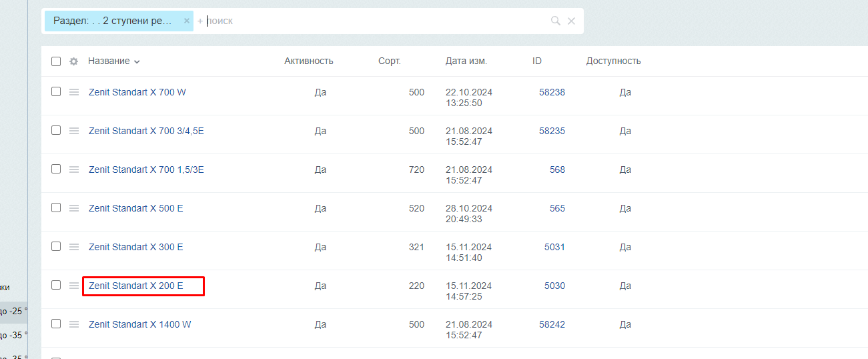Click ID value 58235

[552, 131]
